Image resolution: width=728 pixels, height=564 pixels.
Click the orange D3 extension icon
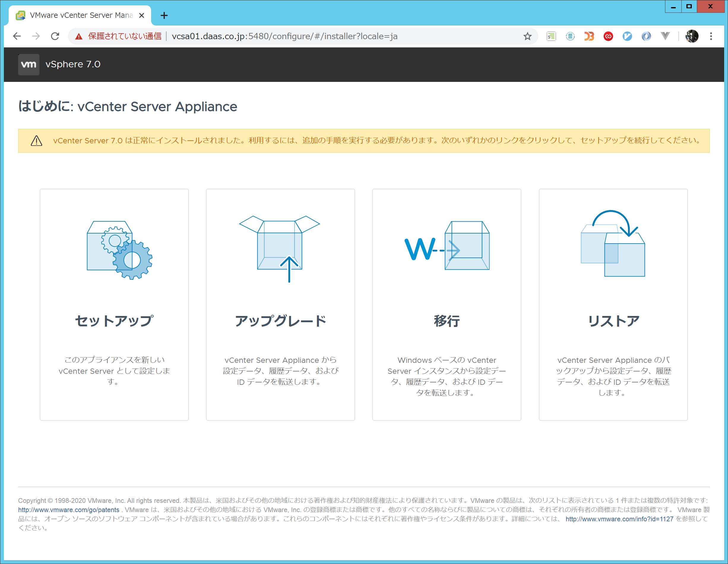point(589,36)
